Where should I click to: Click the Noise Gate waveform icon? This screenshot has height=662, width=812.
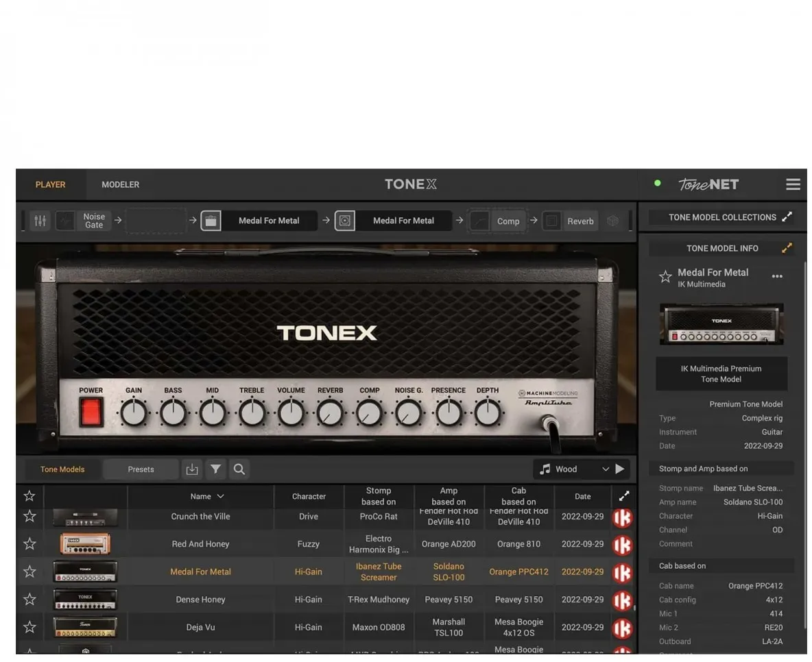(x=65, y=221)
